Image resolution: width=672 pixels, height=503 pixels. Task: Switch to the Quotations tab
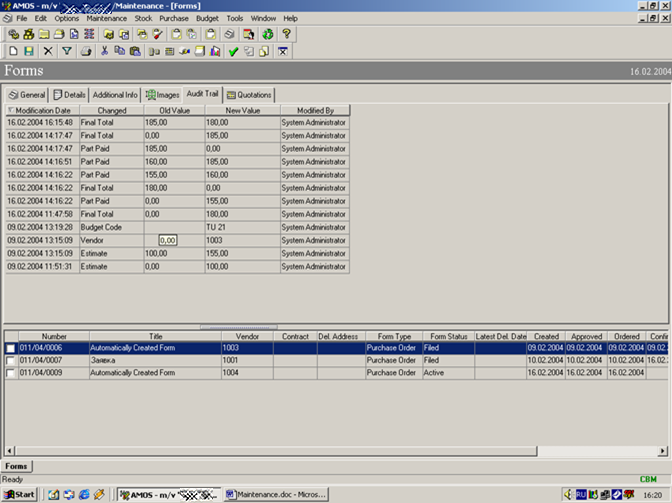[x=249, y=95]
